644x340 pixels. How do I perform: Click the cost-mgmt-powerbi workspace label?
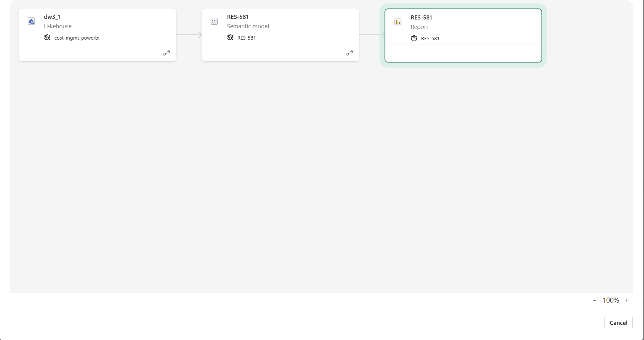coord(77,38)
